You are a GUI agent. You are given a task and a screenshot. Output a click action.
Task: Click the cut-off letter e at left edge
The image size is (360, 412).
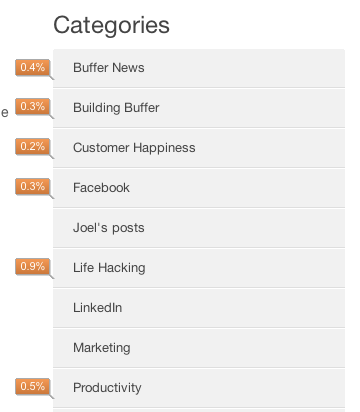click(4, 113)
